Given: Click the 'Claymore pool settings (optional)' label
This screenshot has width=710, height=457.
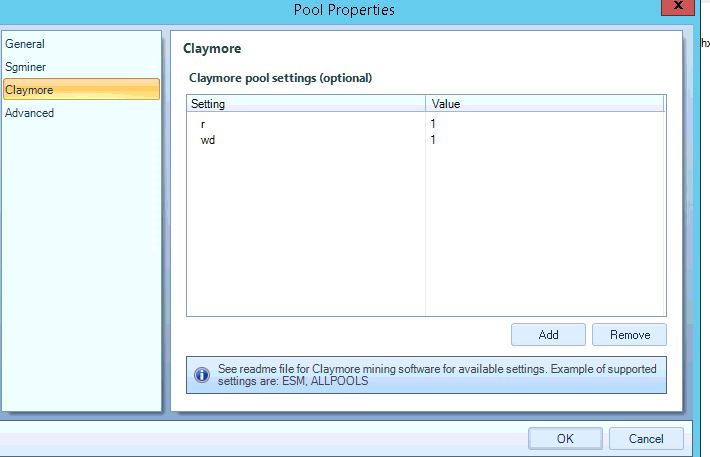Looking at the screenshot, I should (280, 78).
